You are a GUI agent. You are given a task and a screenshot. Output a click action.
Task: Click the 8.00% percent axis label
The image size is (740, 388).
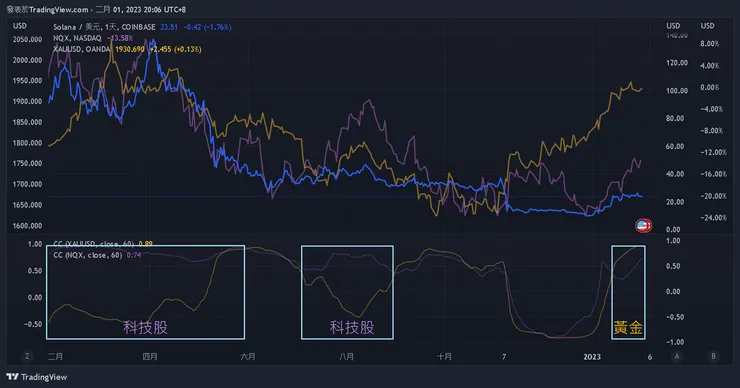point(710,44)
